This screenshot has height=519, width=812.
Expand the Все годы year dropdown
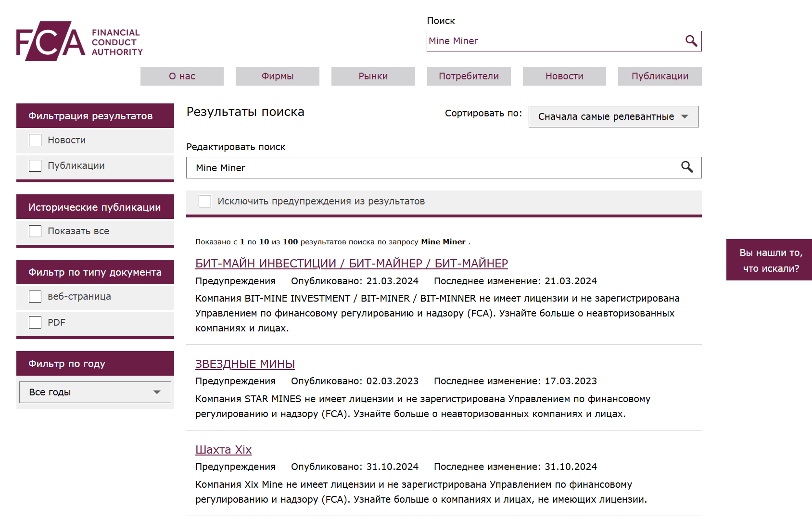point(95,392)
